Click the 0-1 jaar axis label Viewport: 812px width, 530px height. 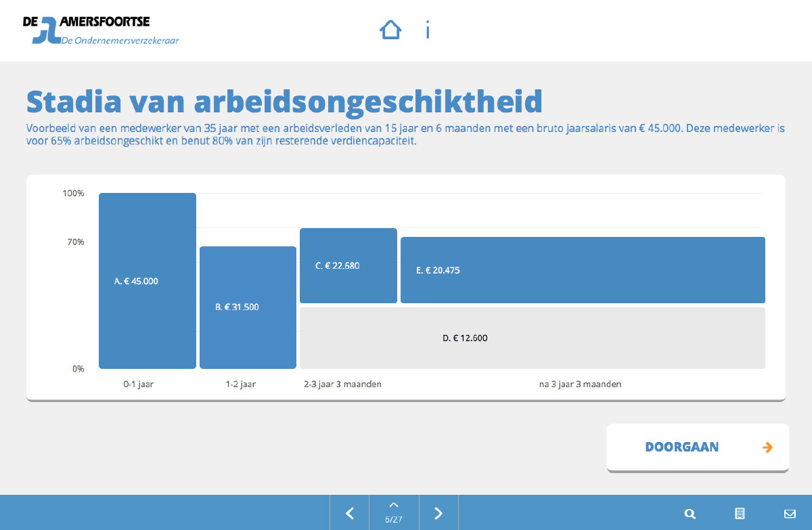coord(139,384)
